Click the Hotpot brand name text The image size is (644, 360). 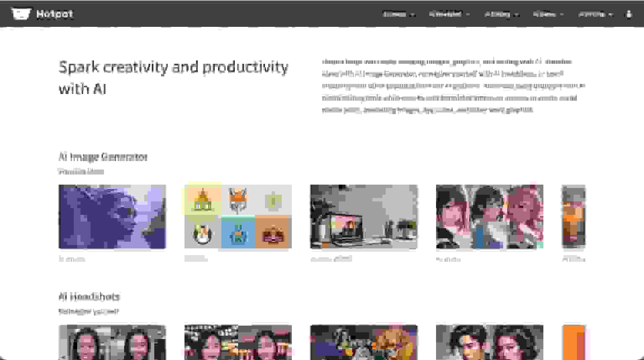click(x=55, y=14)
